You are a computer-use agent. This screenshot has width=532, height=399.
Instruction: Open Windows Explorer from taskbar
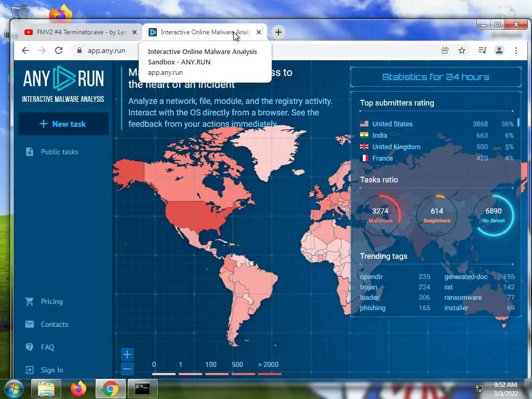[46, 389]
